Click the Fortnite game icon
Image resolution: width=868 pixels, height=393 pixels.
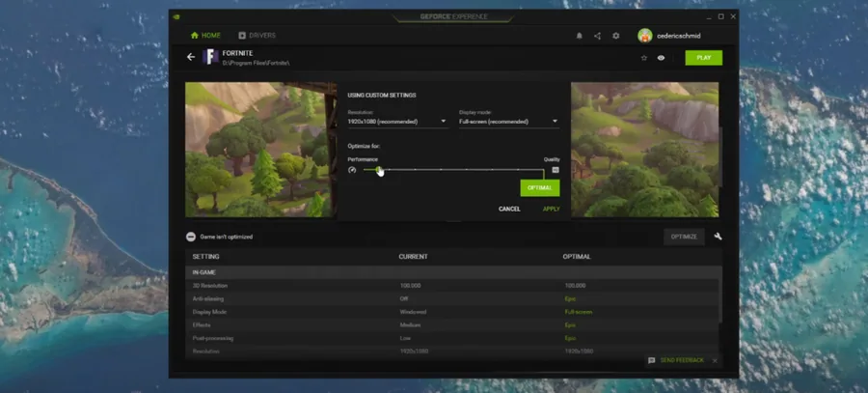click(x=210, y=57)
